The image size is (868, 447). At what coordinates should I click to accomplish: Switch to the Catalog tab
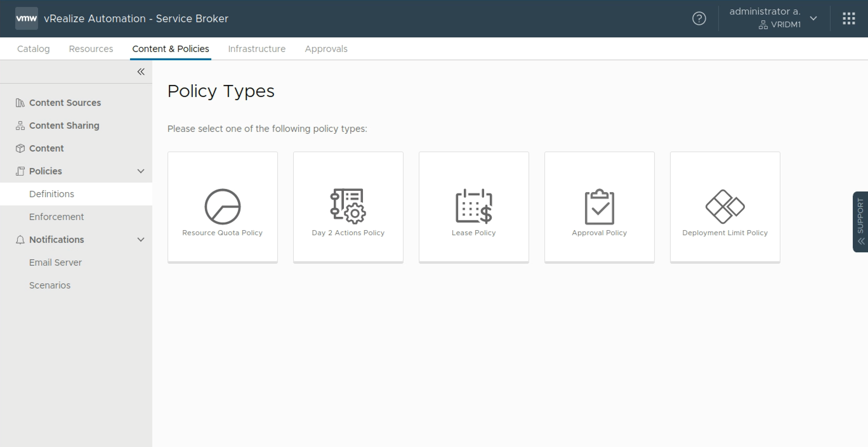33,49
